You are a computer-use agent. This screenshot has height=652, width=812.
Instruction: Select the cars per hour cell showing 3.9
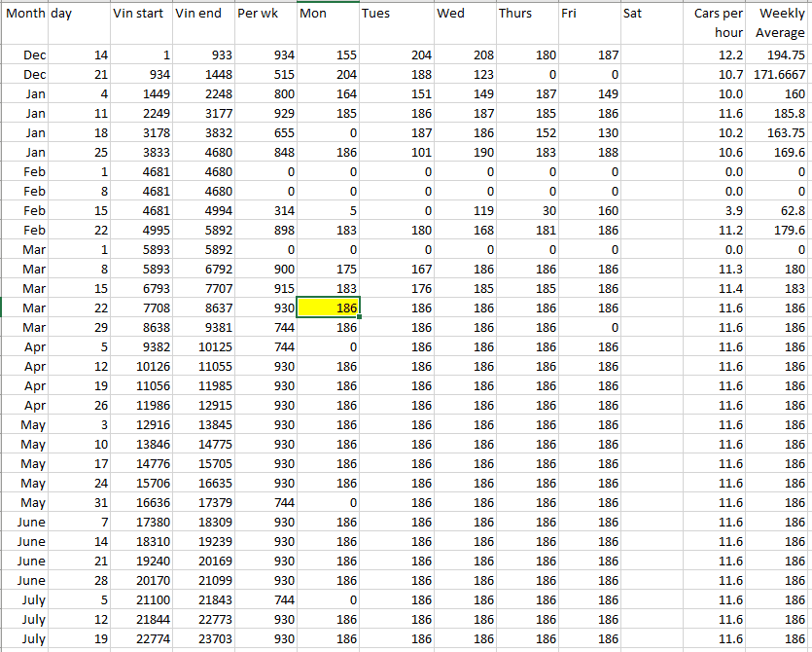(718, 210)
